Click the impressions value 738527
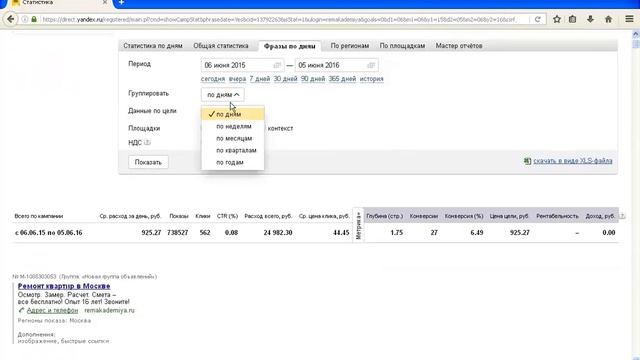The height and width of the screenshot is (360, 640). point(178,233)
